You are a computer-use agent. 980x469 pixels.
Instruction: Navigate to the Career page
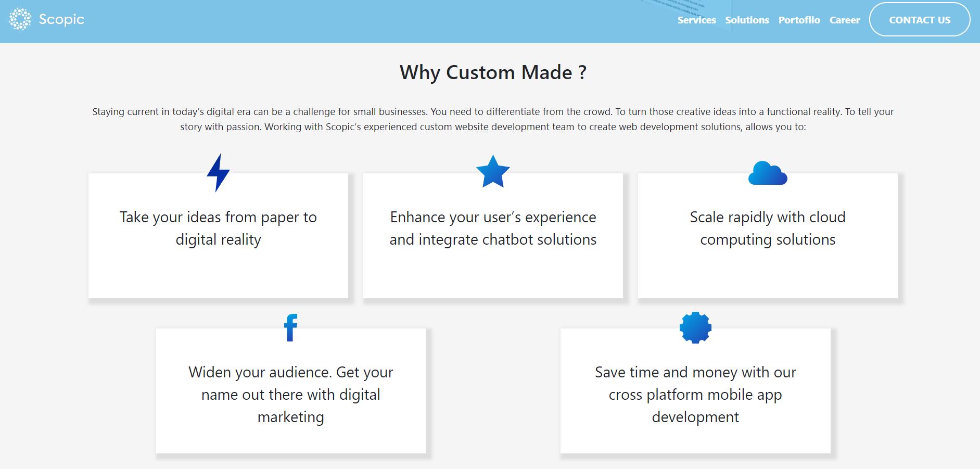tap(844, 20)
